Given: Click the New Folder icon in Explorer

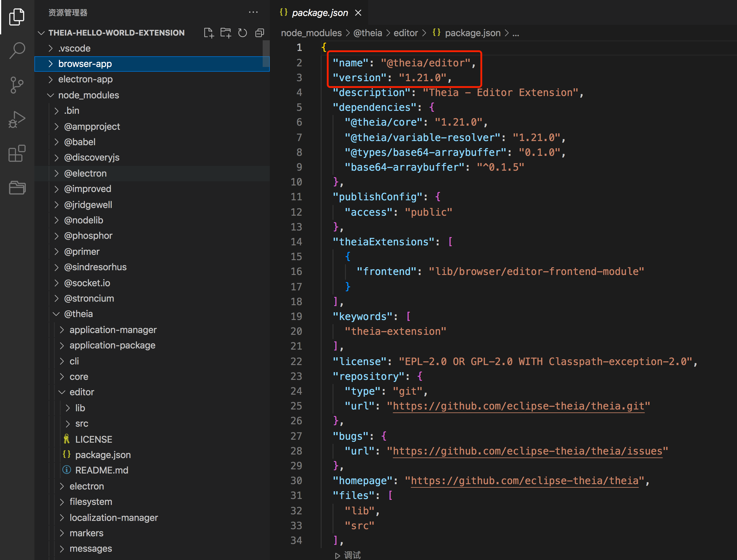Looking at the screenshot, I should (x=226, y=33).
